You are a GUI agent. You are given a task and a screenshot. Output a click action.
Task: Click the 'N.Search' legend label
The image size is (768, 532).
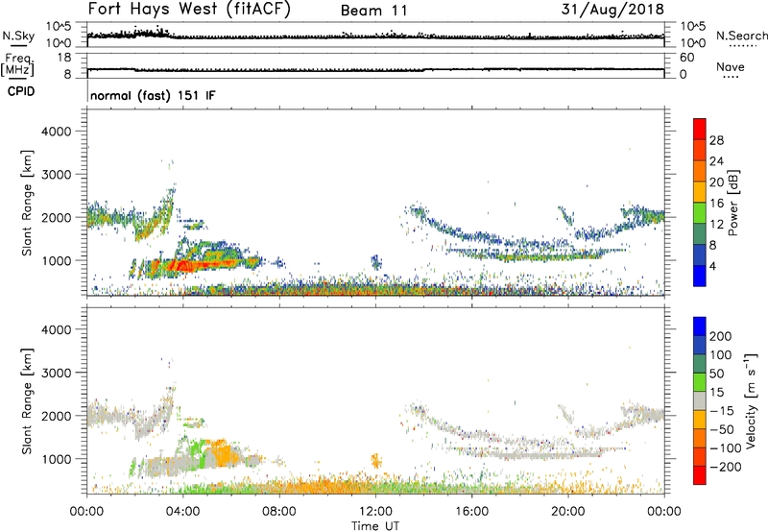(x=741, y=36)
